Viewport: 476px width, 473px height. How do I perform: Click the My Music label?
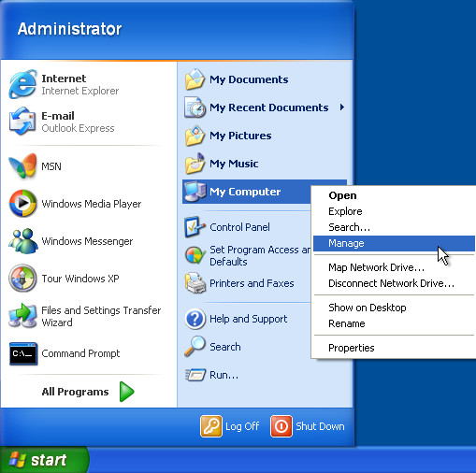[234, 164]
